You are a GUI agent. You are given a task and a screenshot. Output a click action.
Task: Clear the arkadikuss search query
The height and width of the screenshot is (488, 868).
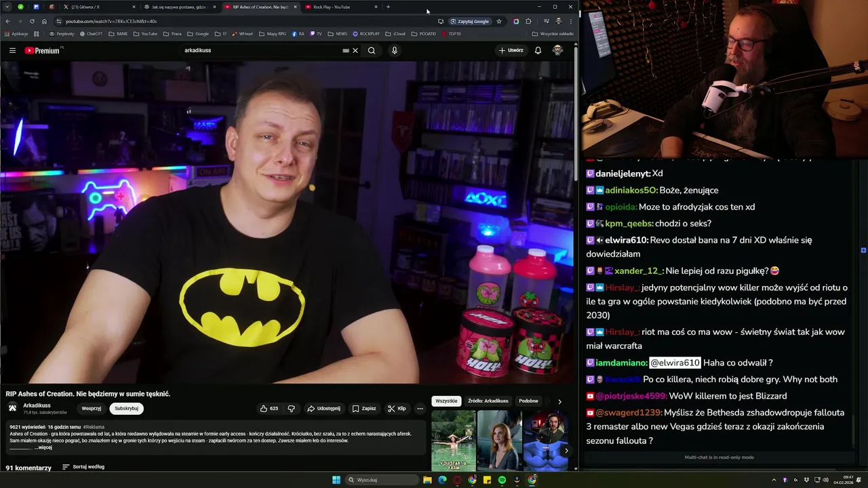point(355,50)
